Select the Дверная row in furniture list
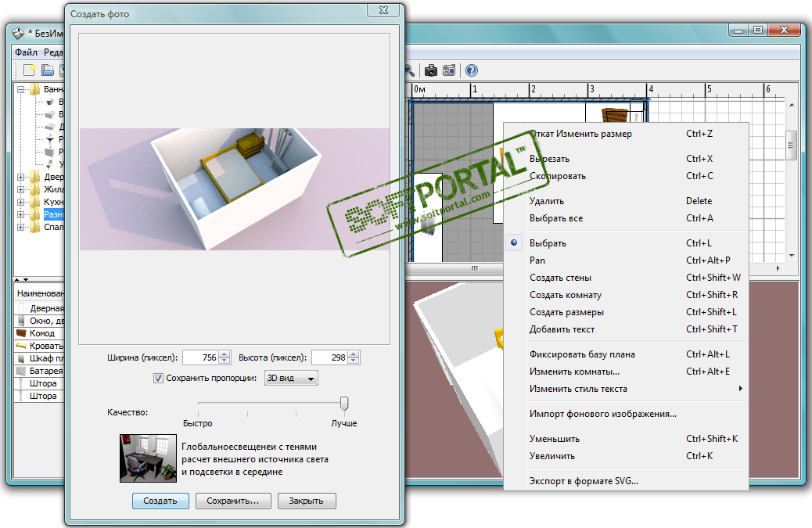This screenshot has height=528, width=812. coord(39,308)
